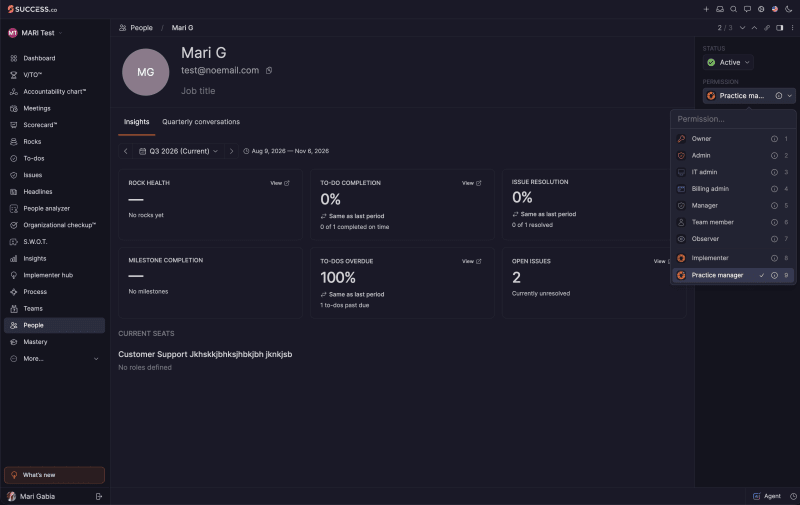Image resolution: width=800 pixels, height=505 pixels.
Task: Open the chat bubble icon in top bar
Action: click(x=747, y=9)
